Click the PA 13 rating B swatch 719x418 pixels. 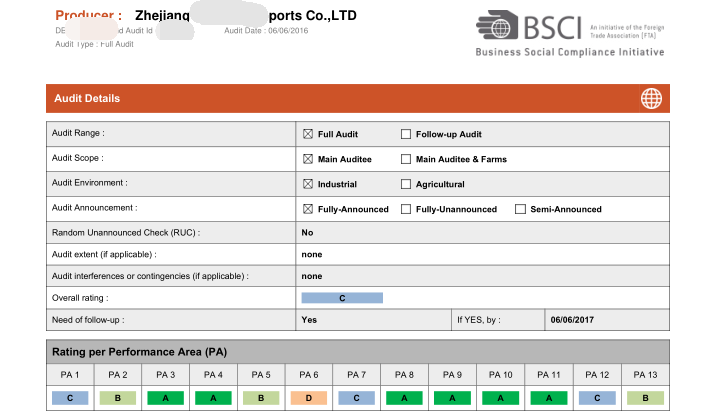645,398
